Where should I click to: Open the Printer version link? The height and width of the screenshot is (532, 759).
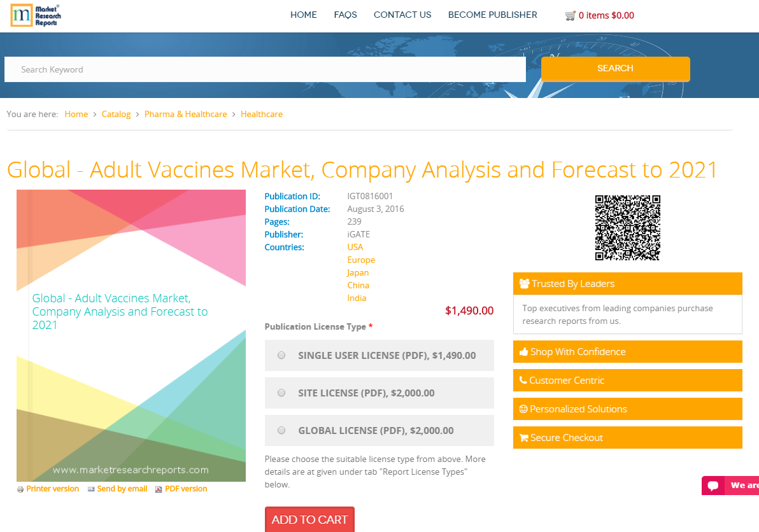[52, 489]
